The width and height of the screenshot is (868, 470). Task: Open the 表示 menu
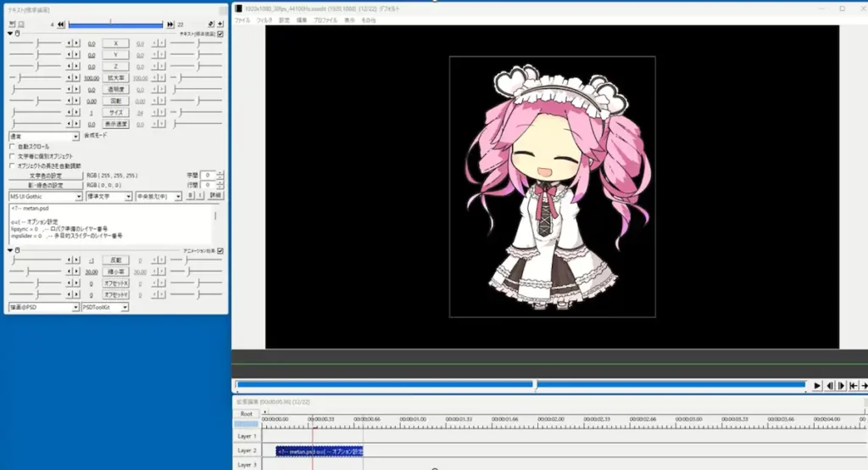click(349, 20)
